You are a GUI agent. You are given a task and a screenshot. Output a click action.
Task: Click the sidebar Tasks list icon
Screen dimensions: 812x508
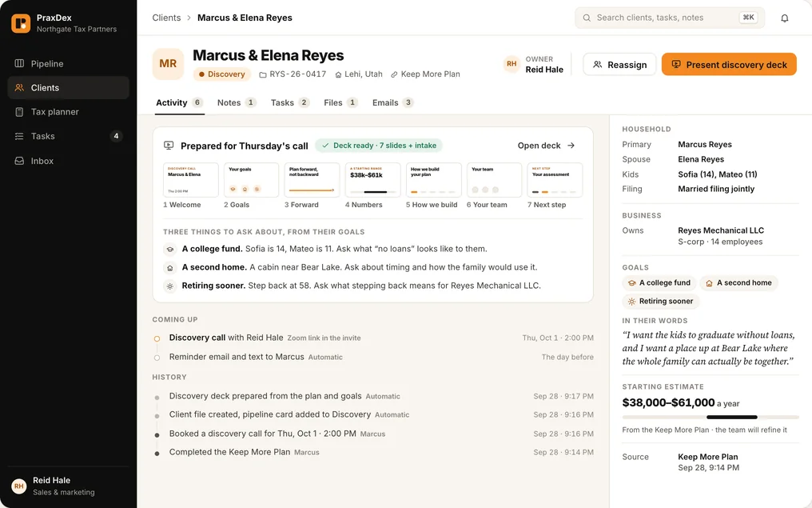coord(19,136)
